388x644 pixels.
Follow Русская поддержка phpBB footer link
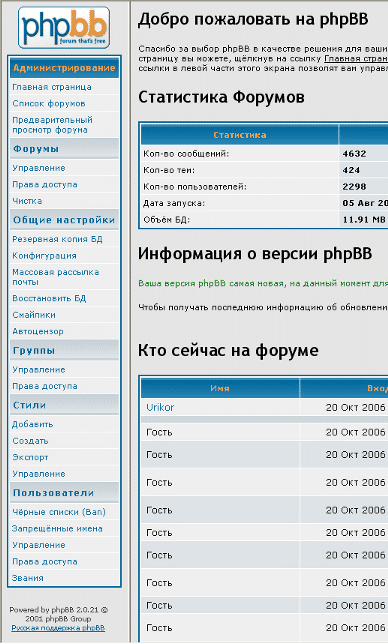coord(58,628)
